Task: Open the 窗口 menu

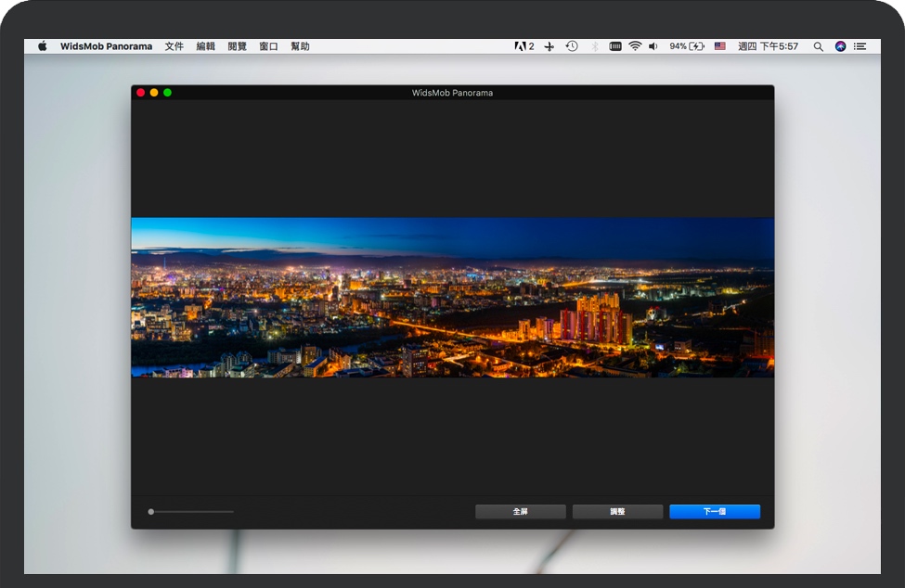Action: (268, 46)
